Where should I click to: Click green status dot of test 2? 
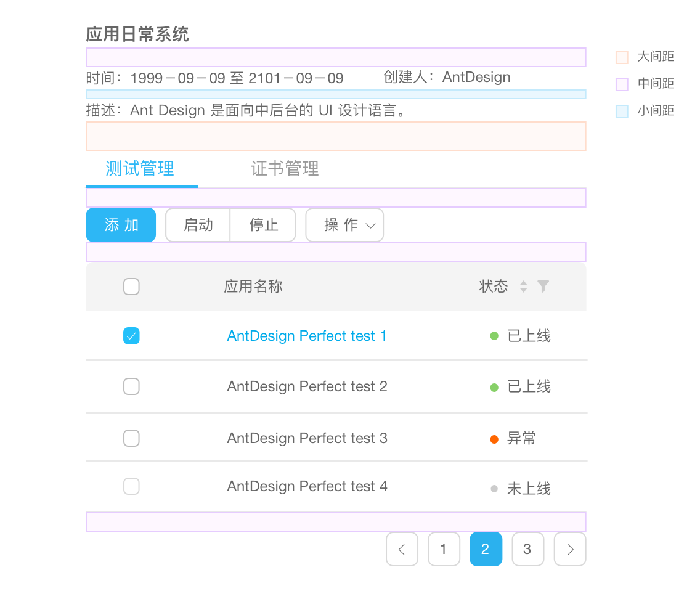click(x=494, y=387)
